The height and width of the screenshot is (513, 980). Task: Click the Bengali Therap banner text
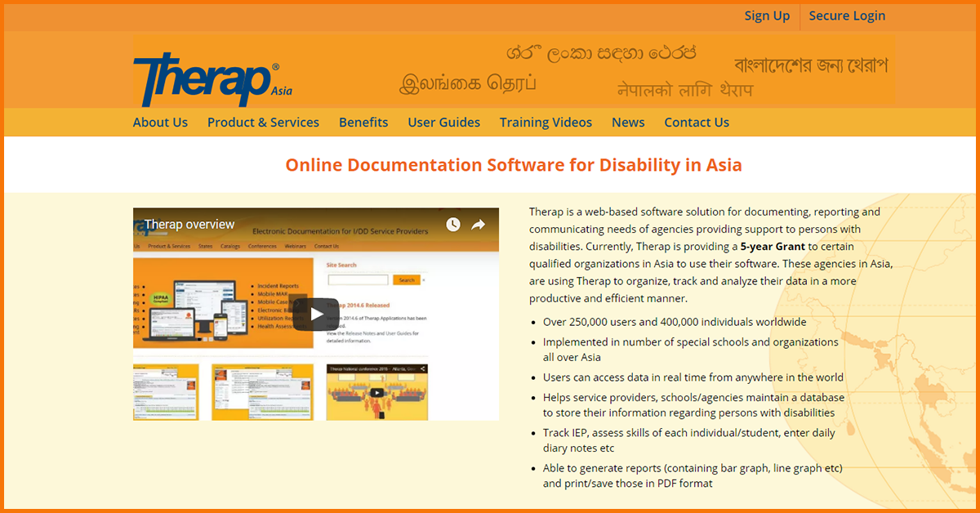[x=811, y=65]
